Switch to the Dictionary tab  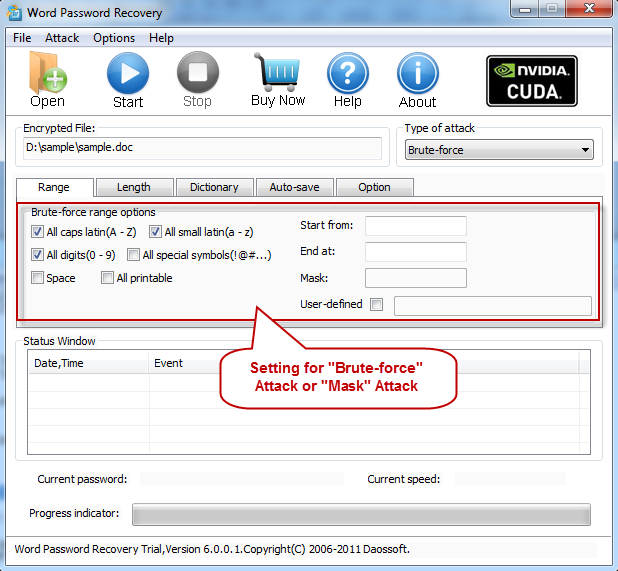pos(214,187)
